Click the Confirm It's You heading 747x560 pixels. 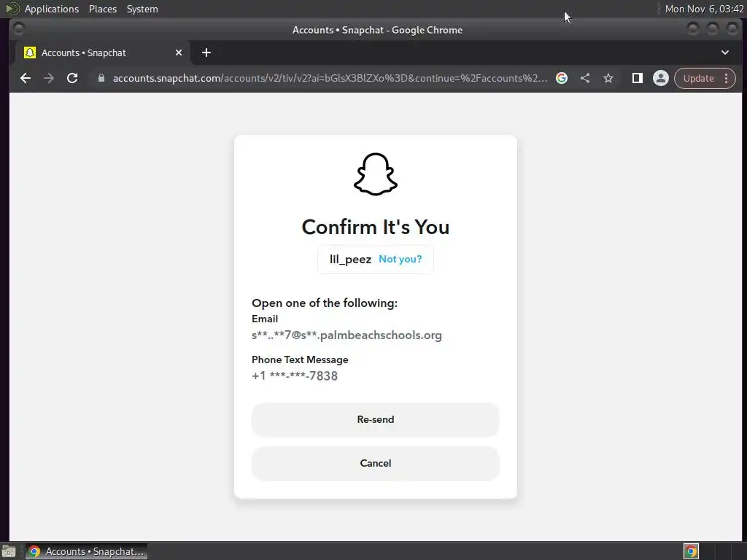[376, 227]
